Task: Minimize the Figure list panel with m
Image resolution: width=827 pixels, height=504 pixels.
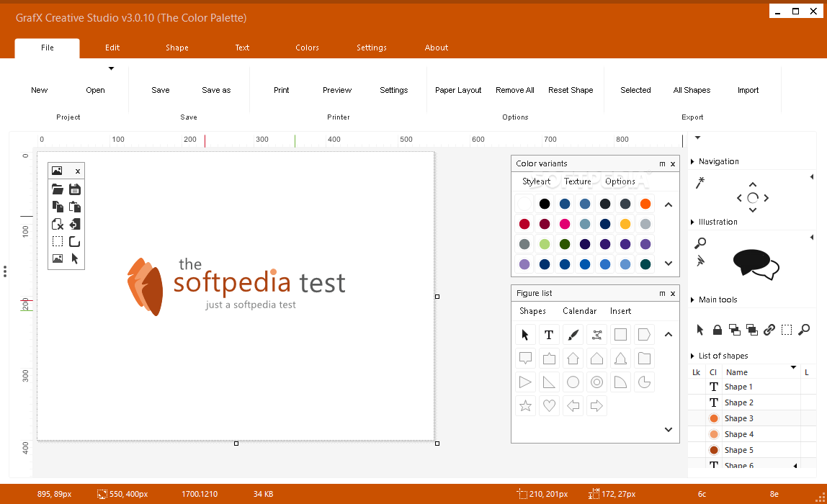Action: [x=663, y=294]
